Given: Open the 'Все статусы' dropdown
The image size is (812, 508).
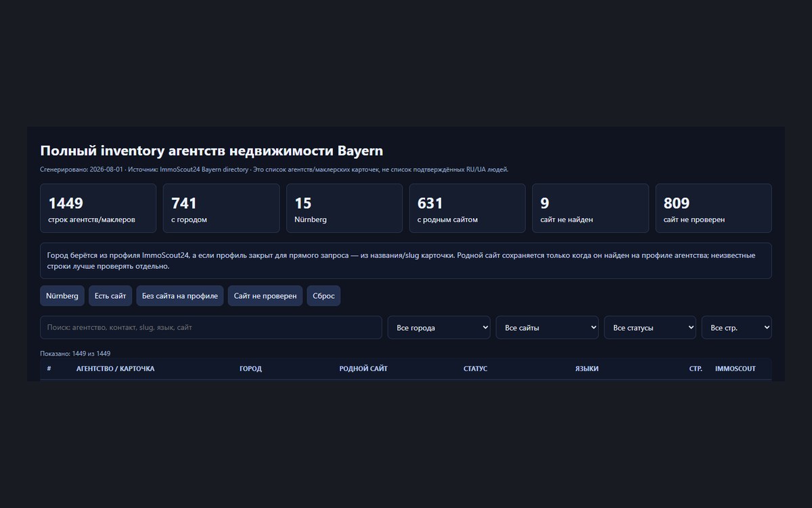Looking at the screenshot, I should 650,328.
